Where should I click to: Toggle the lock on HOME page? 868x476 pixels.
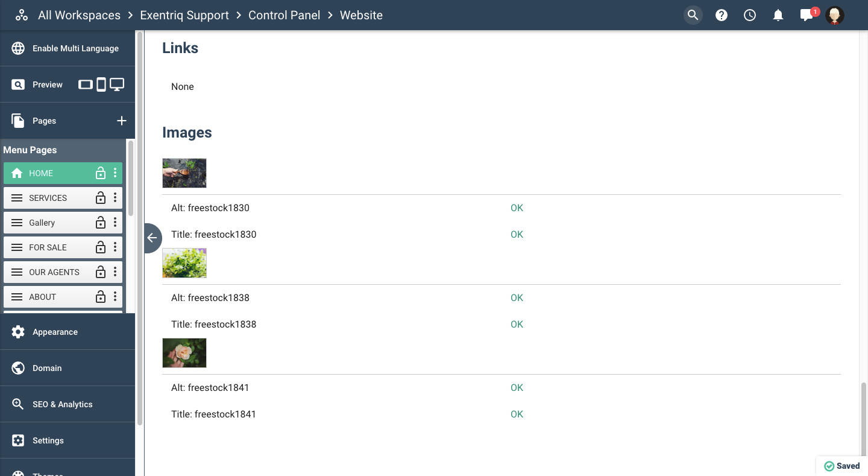coord(101,174)
